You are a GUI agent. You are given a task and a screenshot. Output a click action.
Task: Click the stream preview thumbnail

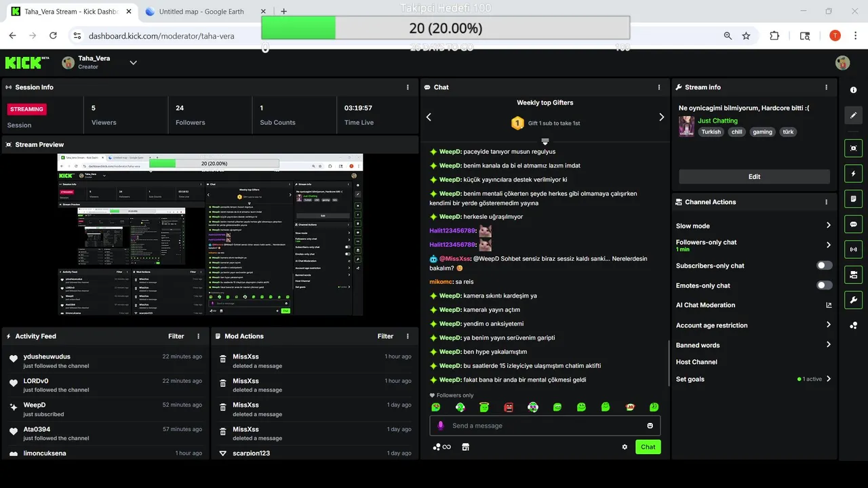click(x=210, y=235)
